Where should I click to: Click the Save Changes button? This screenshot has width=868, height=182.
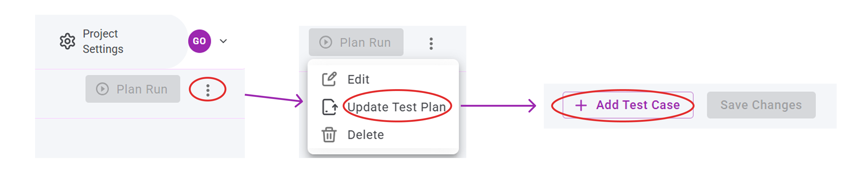click(761, 105)
